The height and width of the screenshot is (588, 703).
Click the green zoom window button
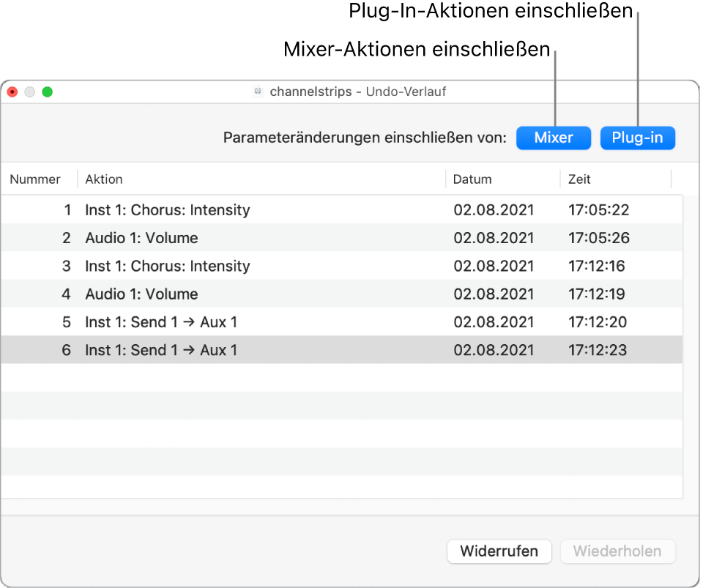coord(48,92)
